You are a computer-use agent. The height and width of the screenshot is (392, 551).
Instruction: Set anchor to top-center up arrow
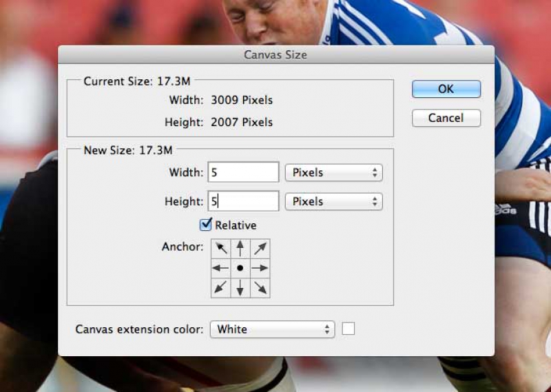[240, 249]
